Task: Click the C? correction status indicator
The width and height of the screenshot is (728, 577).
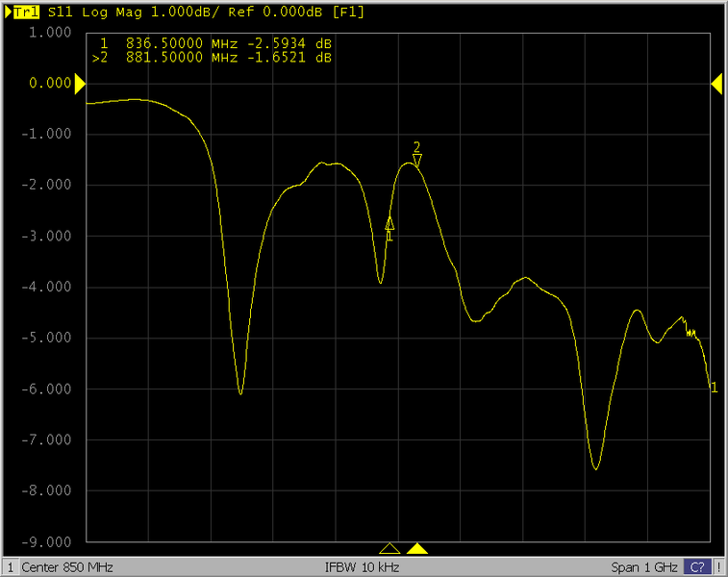Action: point(697,567)
